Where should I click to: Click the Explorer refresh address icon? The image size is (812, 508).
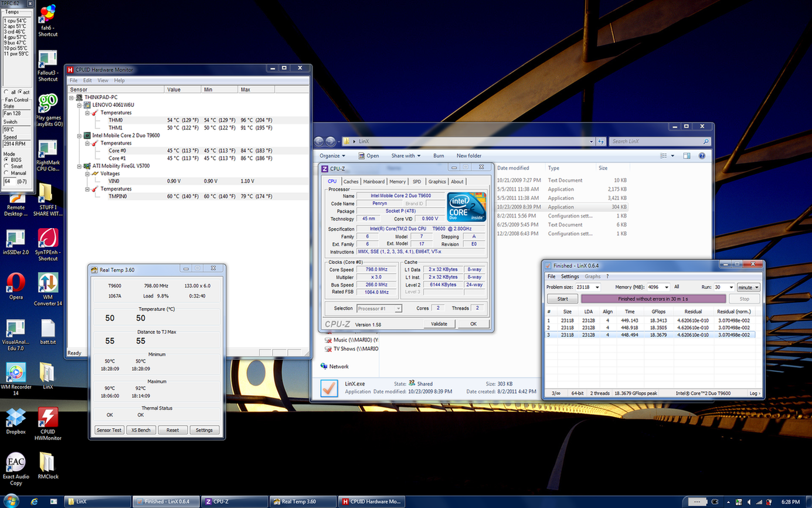tap(601, 141)
